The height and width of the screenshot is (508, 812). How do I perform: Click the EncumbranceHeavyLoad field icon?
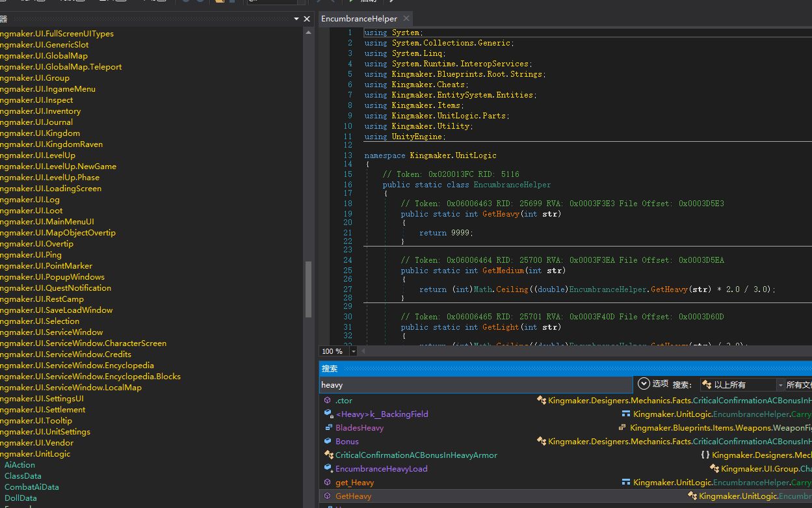tap(328, 469)
